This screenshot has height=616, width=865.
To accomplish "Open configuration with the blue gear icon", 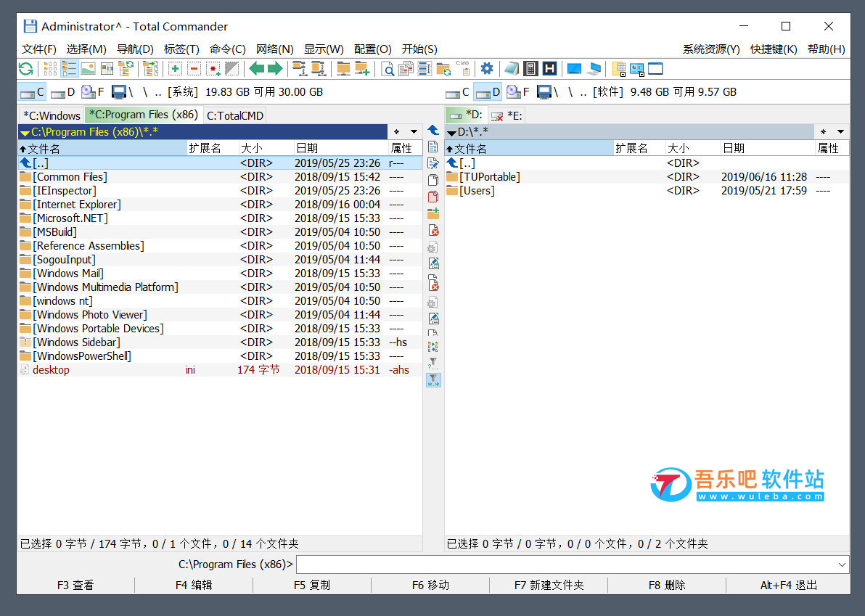I will click(x=486, y=69).
